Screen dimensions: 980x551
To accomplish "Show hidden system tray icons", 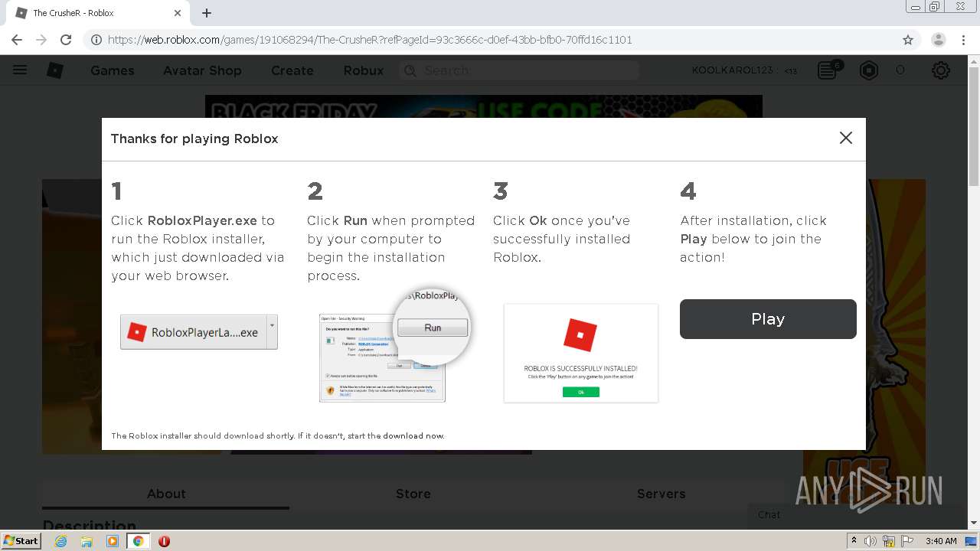I will click(x=854, y=541).
